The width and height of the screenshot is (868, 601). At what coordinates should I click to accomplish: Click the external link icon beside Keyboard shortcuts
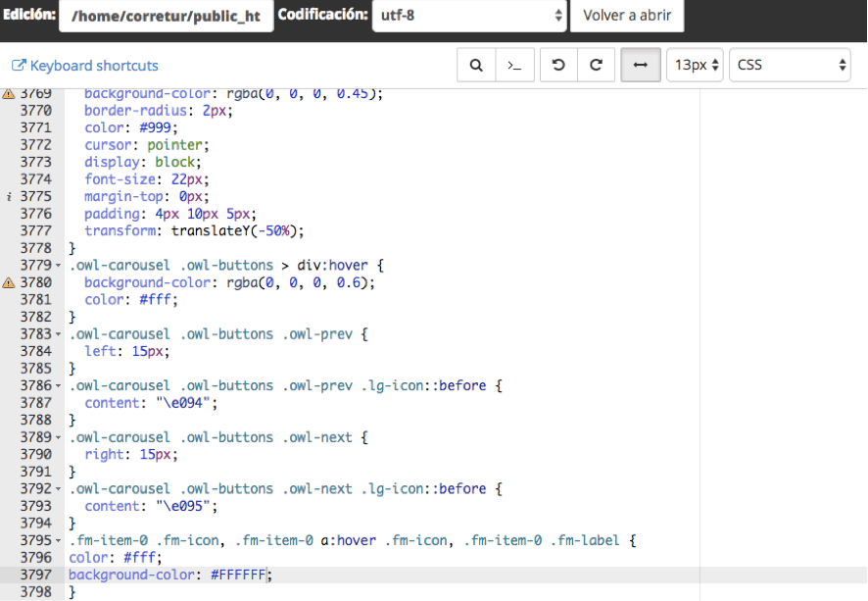pos(19,66)
